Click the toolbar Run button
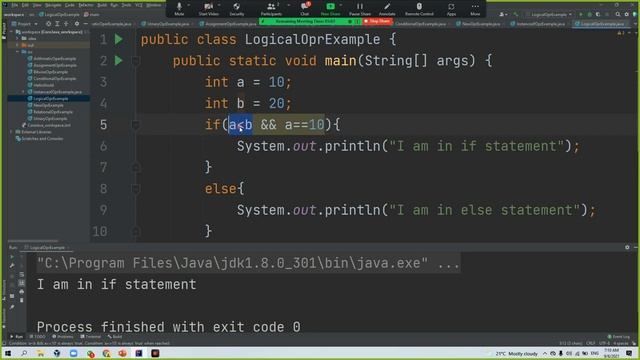The image size is (640, 360). coord(581,14)
